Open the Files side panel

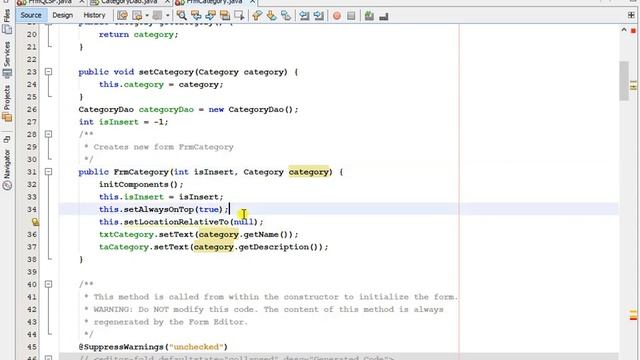[x=7, y=21]
